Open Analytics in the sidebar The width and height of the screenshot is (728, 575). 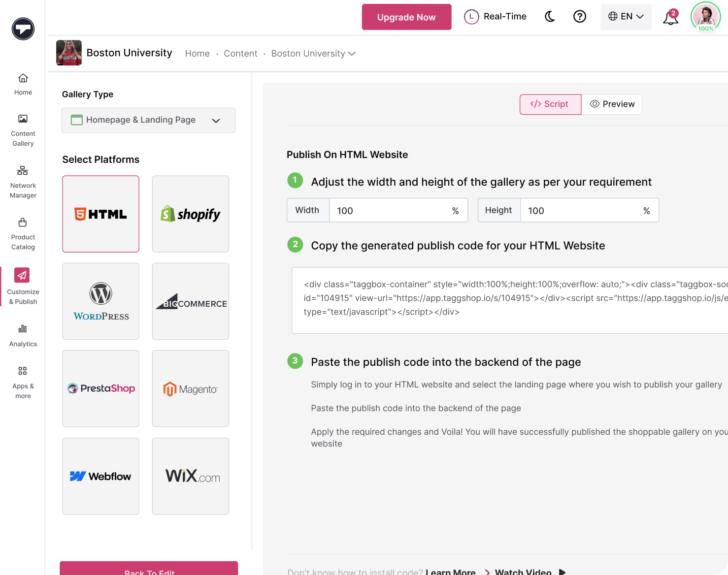coord(23,336)
